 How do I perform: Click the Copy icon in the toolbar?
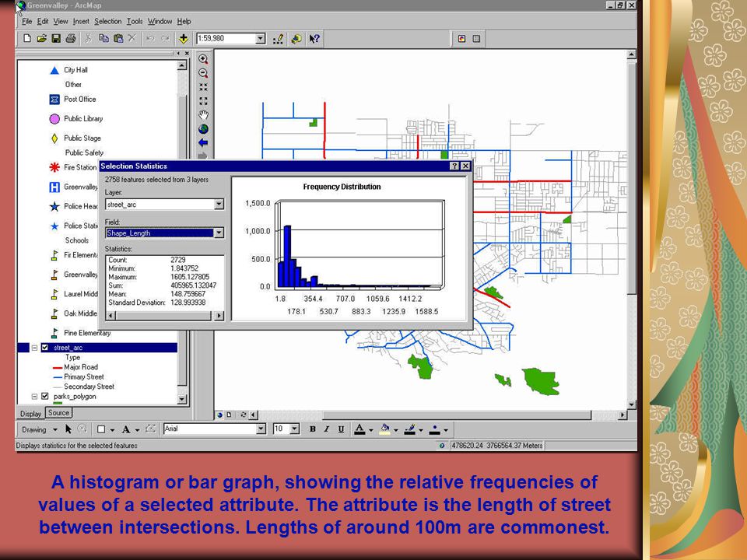pos(103,38)
